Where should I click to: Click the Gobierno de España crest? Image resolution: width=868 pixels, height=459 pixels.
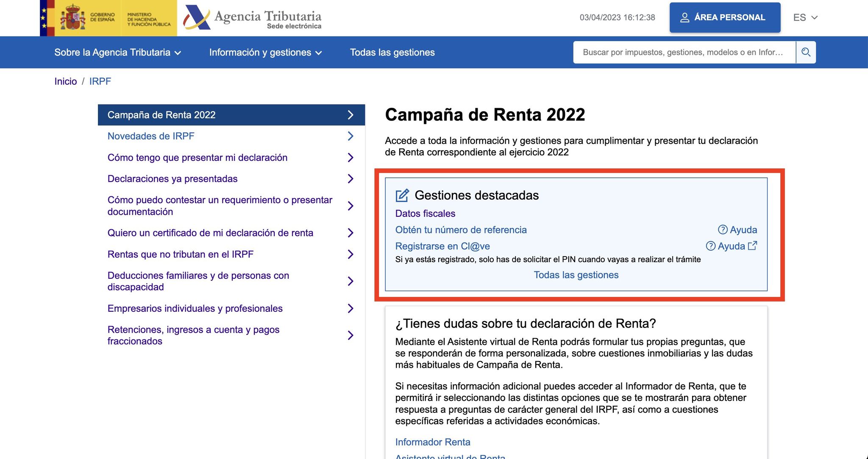(72, 18)
